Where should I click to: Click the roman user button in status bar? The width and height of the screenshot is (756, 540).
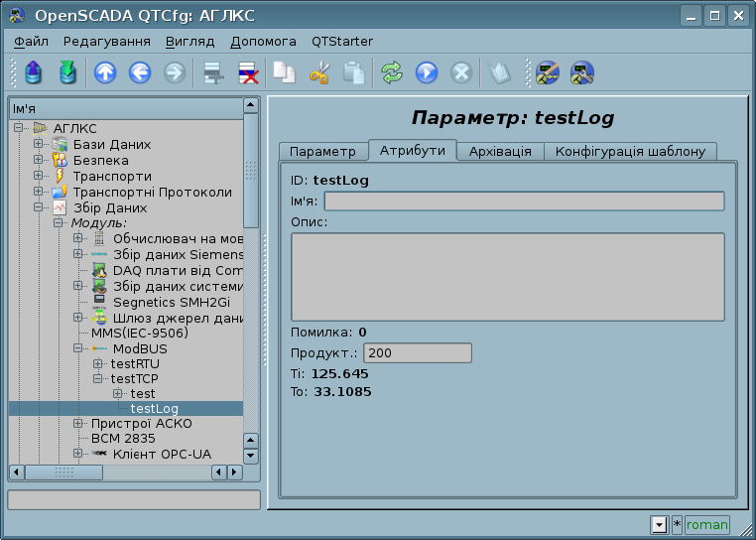[707, 525]
